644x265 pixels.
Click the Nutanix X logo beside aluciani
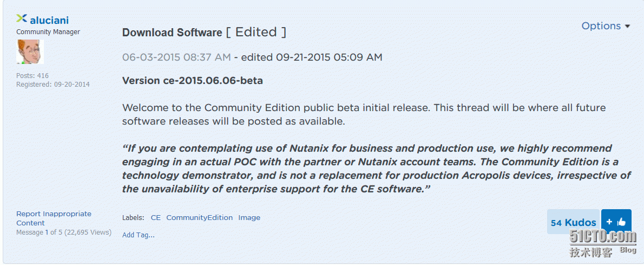pyautogui.click(x=22, y=18)
